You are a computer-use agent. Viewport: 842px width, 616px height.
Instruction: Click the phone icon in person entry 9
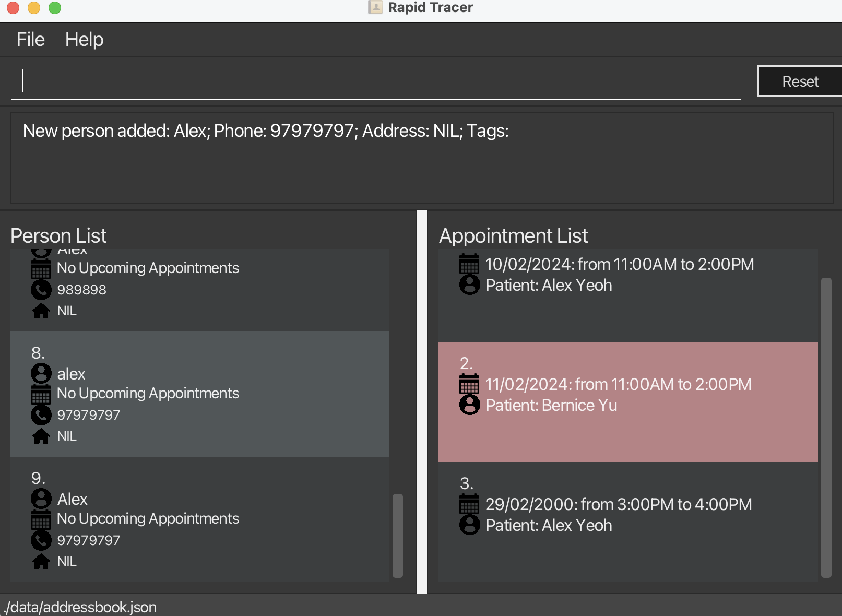click(x=41, y=540)
